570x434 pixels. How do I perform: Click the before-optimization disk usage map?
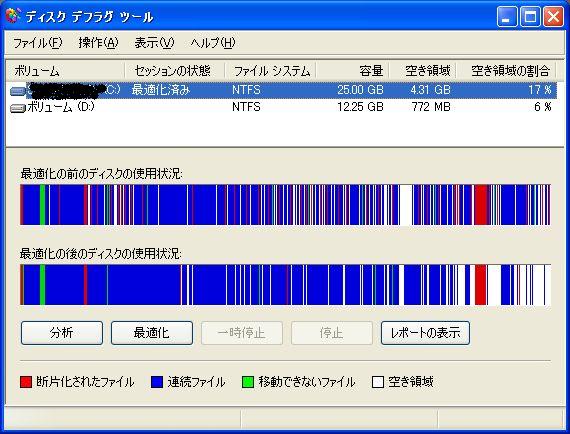click(285, 205)
